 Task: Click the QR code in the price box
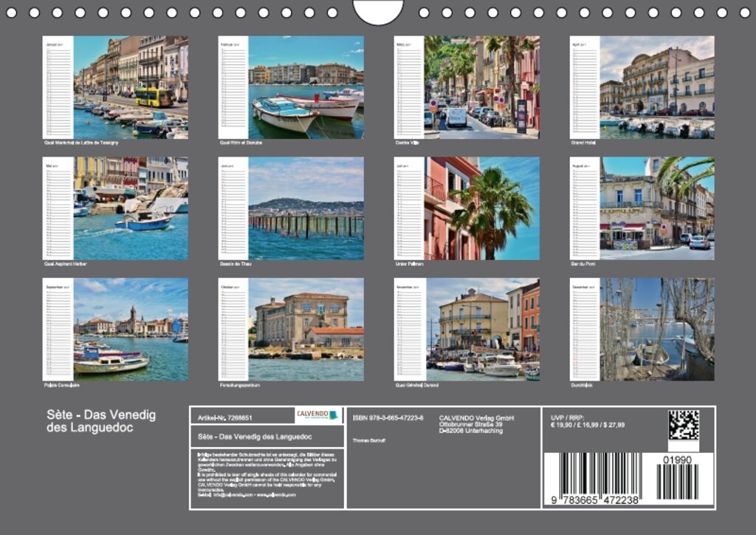[x=683, y=425]
